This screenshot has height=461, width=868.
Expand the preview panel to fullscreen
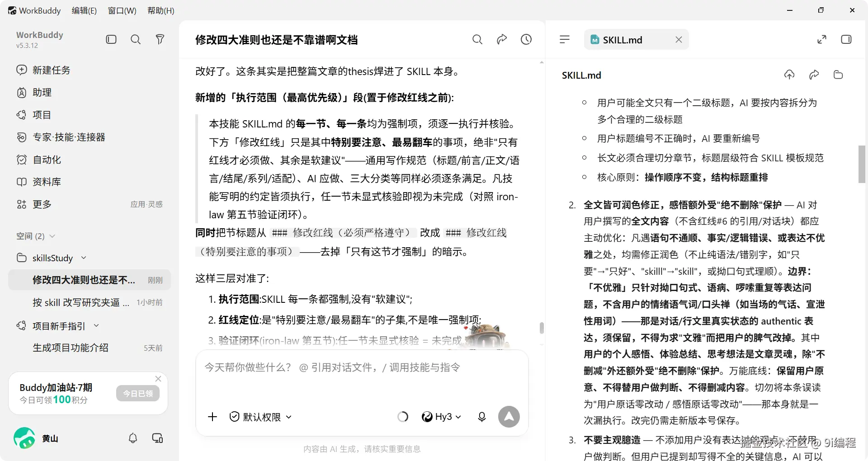tap(822, 39)
